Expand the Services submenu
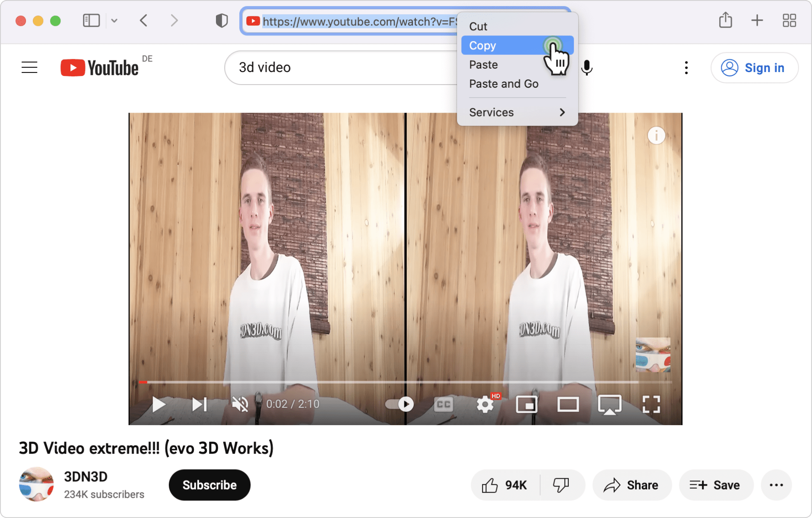The width and height of the screenshot is (812, 518). coord(491,112)
